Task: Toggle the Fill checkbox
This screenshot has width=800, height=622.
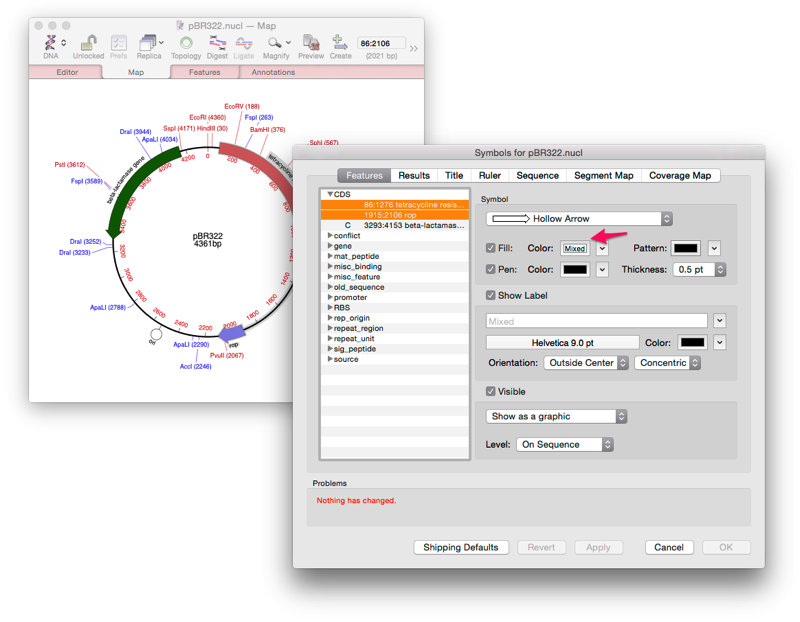Action: click(x=491, y=248)
